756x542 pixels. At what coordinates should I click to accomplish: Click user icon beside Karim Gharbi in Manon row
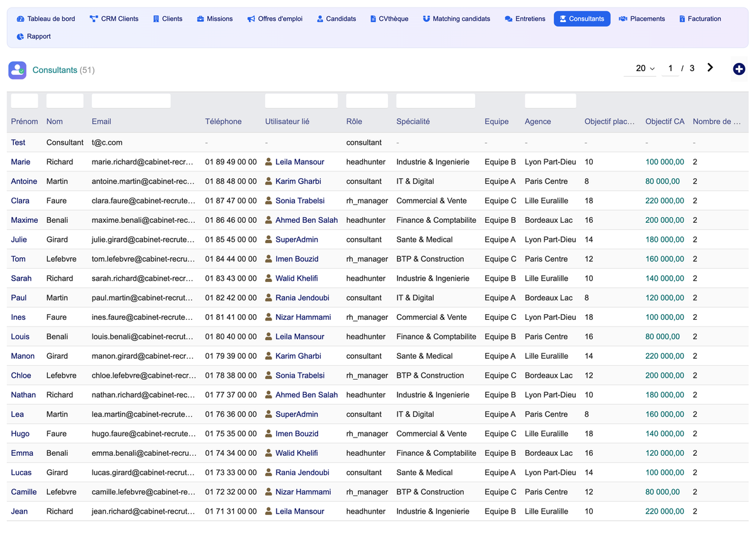[269, 356]
